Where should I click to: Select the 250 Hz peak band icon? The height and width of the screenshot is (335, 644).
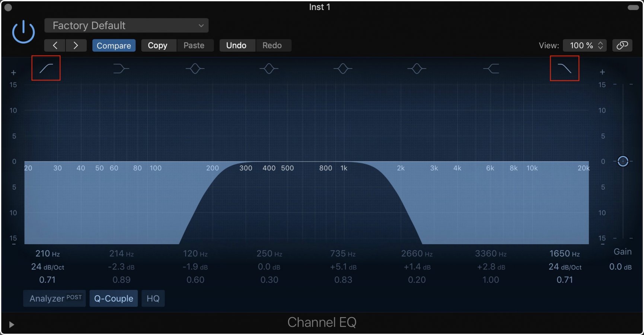click(269, 68)
